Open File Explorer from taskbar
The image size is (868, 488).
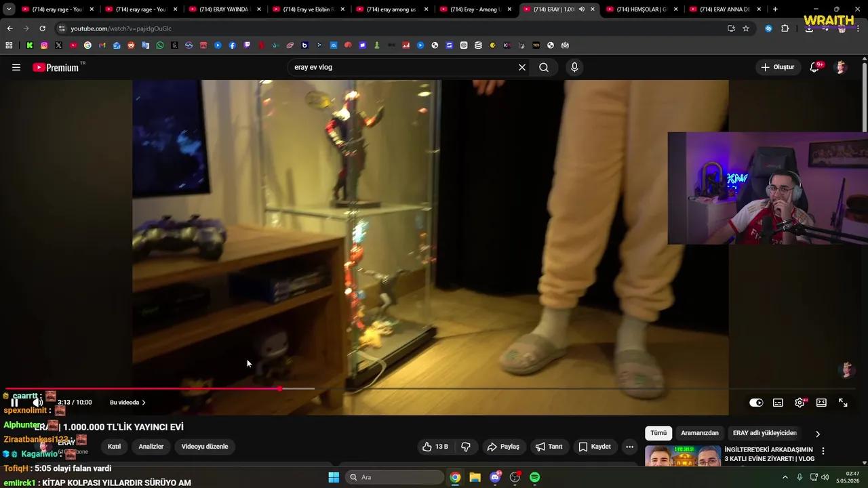coord(475,477)
